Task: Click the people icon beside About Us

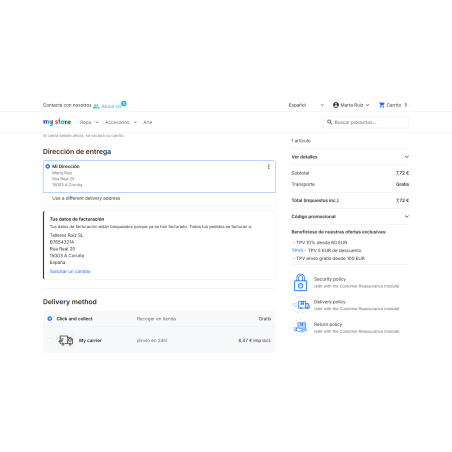Action: (96, 106)
